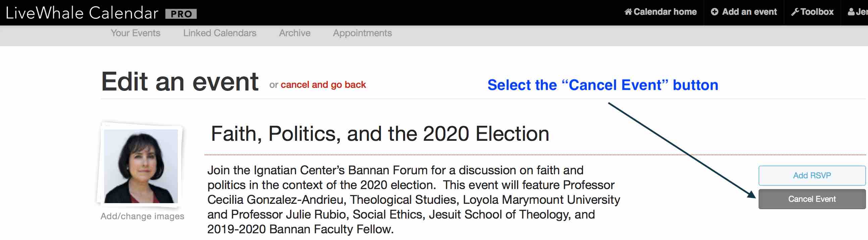The image size is (868, 240).
Task: Click the 'cancel and go back' link
Action: coord(323,84)
